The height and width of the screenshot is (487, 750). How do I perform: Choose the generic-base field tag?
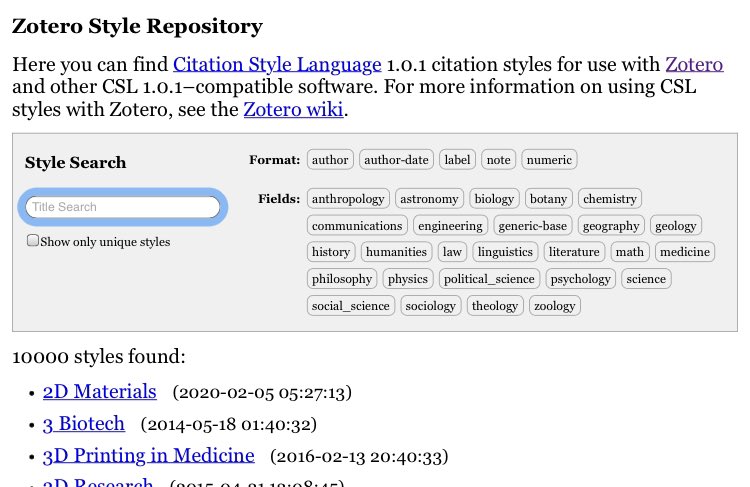[533, 225]
